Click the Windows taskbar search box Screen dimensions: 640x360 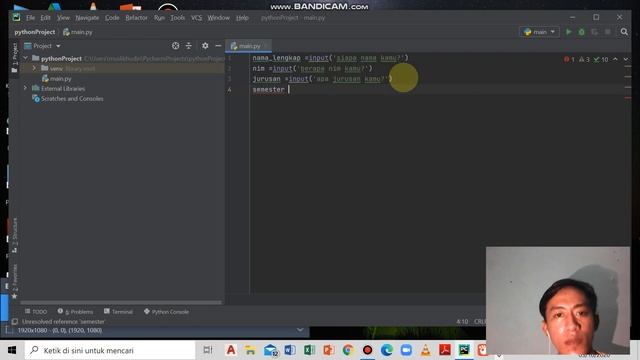110,350
